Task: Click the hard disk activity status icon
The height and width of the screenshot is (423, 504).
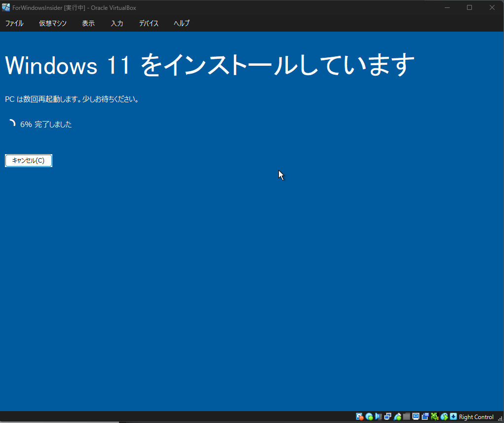Action: pyautogui.click(x=359, y=417)
